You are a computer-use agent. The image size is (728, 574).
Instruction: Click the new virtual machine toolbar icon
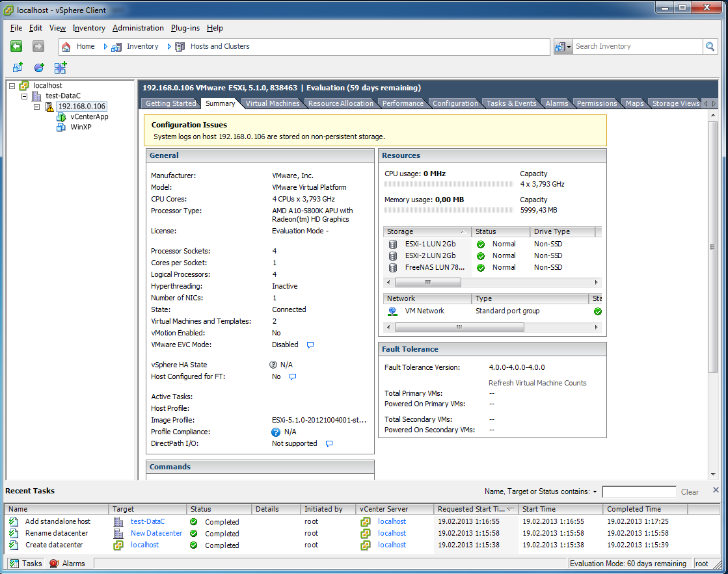[18, 68]
